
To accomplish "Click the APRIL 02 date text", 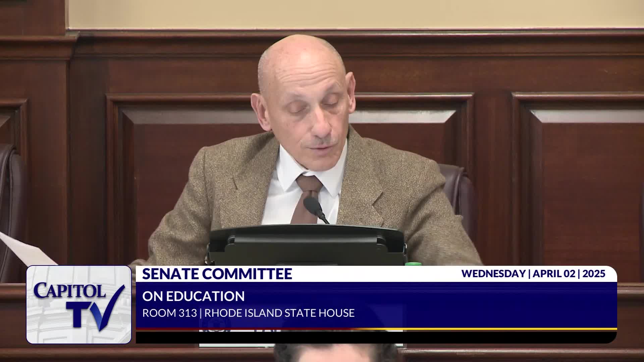I will coord(554,274).
